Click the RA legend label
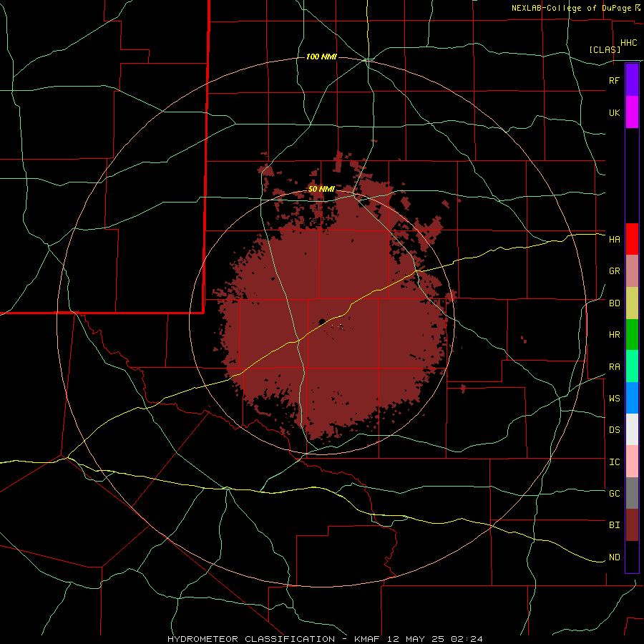Viewport: 644px width, 644px height. (614, 367)
